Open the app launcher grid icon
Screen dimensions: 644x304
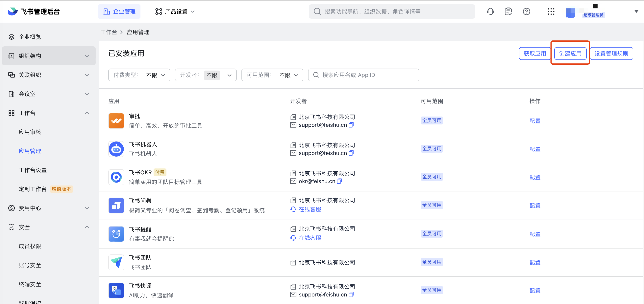(x=551, y=11)
